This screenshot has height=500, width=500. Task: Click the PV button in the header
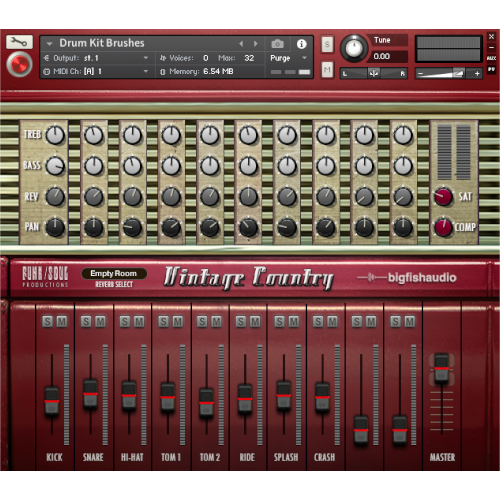491,69
